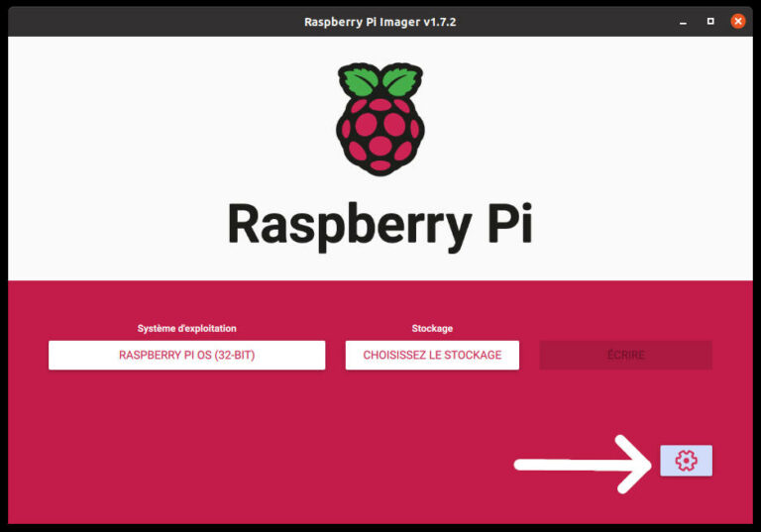761x532 pixels.
Task: Open the CHOISISSEZ LE STOCKAGE storage chooser
Action: 432,355
